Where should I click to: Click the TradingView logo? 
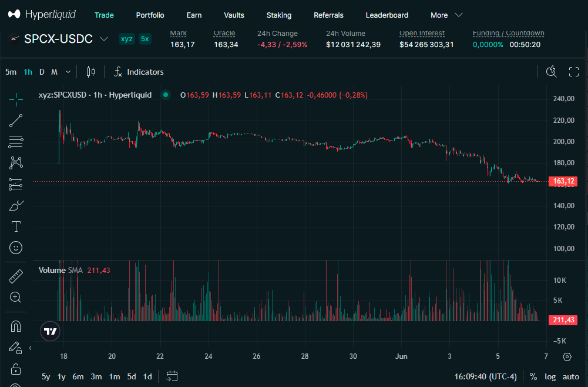coord(50,331)
